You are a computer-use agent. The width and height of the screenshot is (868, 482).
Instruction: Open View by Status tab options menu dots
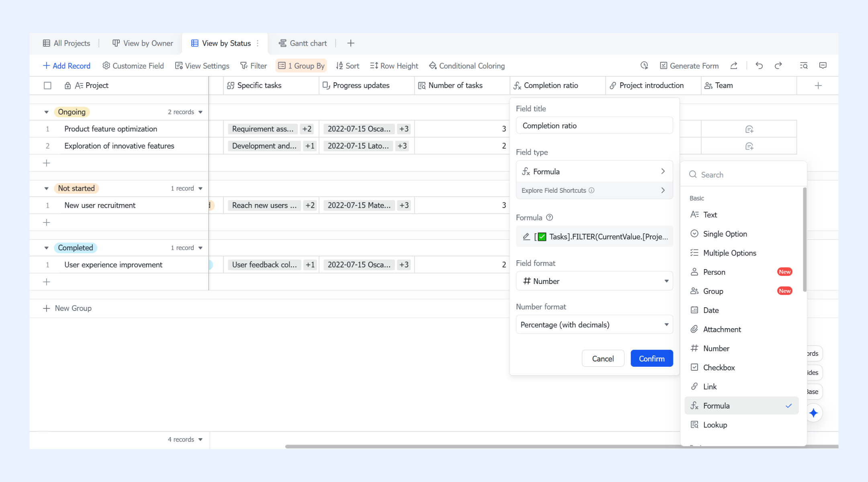click(x=258, y=43)
